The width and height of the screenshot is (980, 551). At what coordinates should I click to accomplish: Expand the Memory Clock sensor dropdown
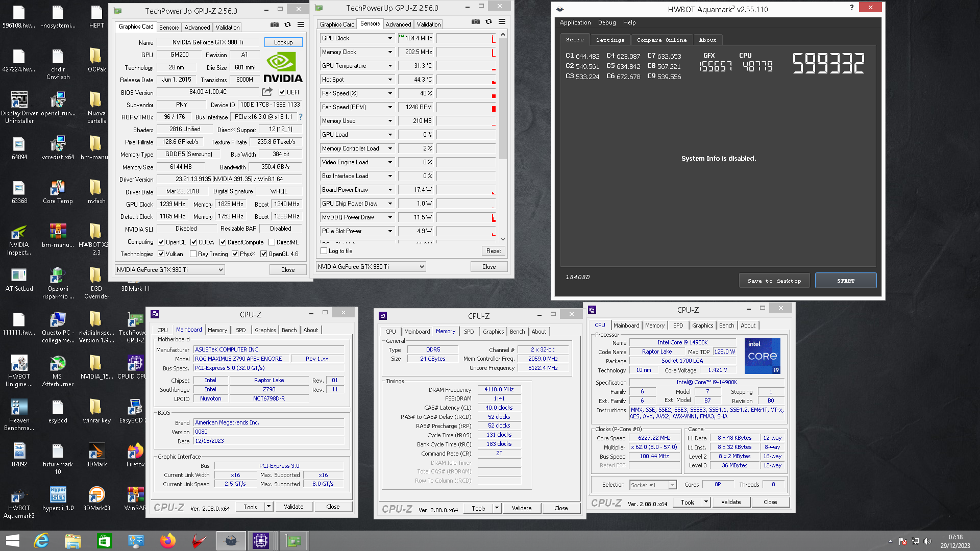(x=390, y=52)
